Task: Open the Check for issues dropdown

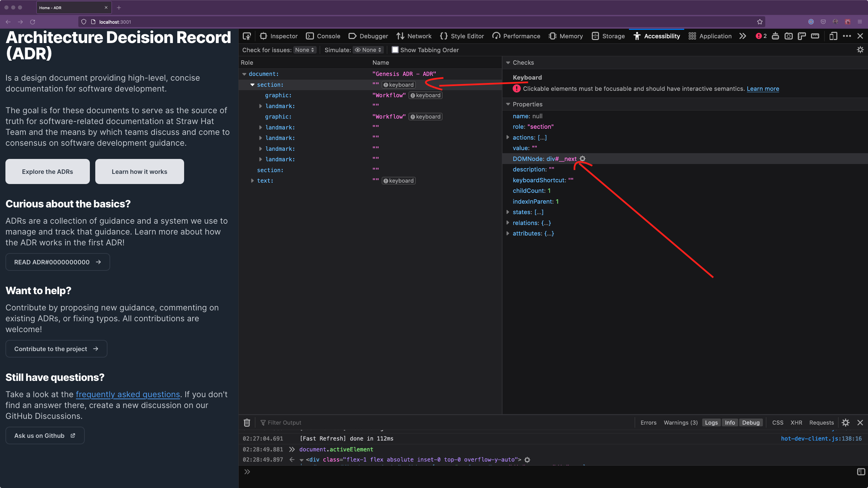Action: click(x=304, y=50)
